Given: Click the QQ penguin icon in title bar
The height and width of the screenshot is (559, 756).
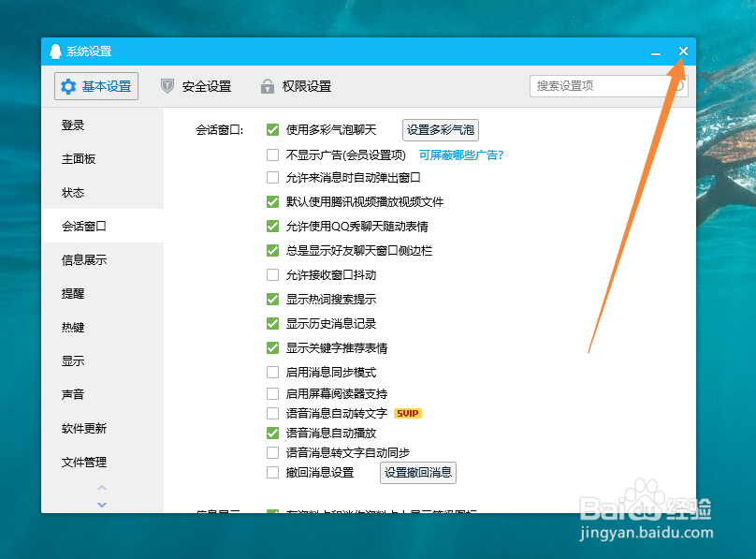Looking at the screenshot, I should 54,52.
